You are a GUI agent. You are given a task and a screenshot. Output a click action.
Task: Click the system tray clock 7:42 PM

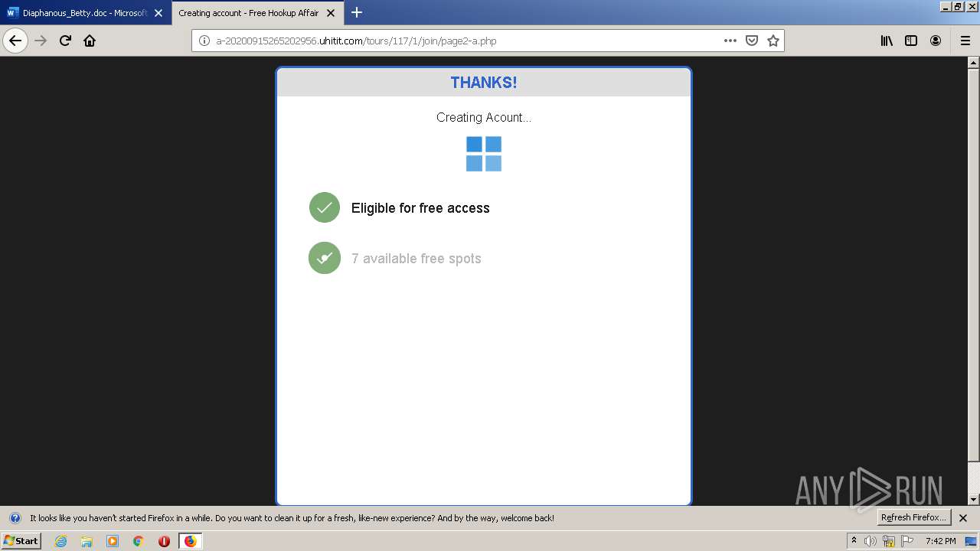[941, 541]
